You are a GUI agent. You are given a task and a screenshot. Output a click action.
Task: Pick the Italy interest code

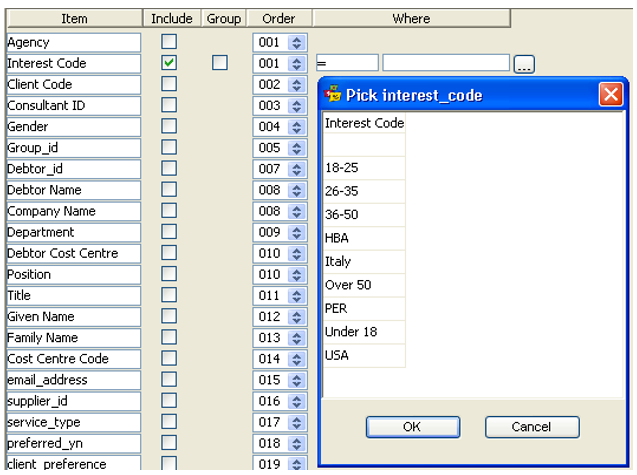(364, 262)
